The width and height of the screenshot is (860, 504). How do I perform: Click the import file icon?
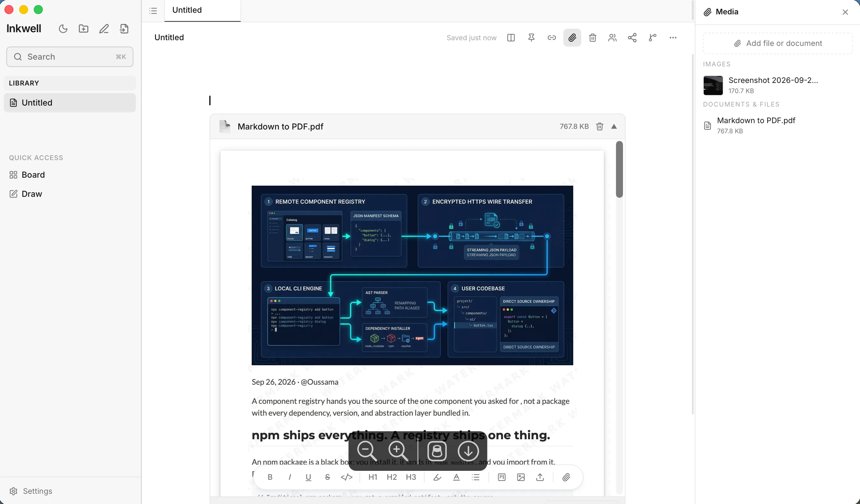[x=124, y=29]
